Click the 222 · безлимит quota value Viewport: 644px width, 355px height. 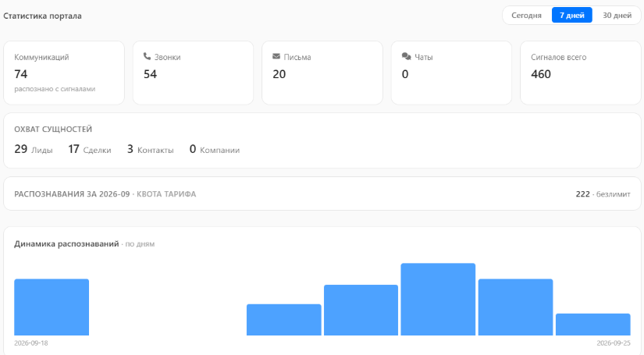click(x=603, y=194)
